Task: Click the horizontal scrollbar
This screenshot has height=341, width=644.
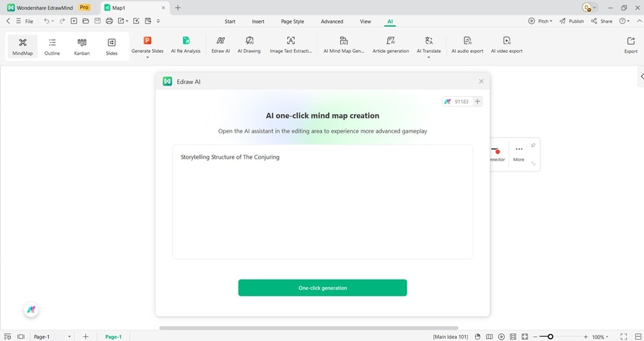Action: [x=309, y=328]
